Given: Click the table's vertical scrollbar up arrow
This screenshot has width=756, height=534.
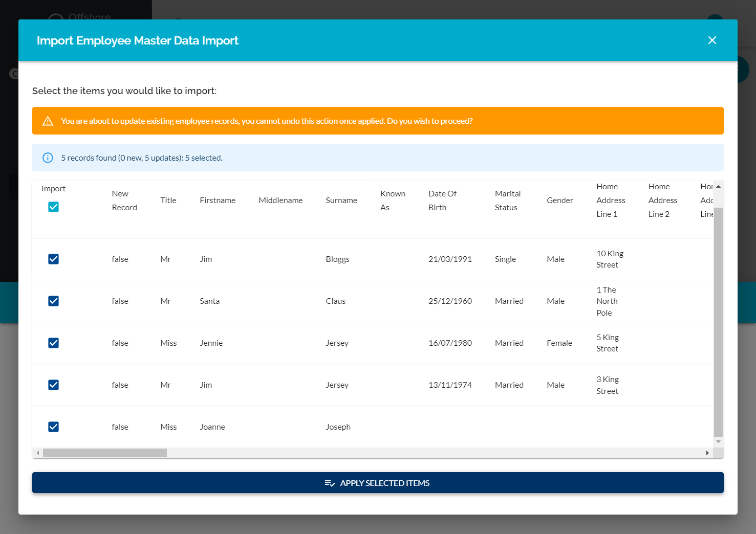Looking at the screenshot, I should pos(718,187).
